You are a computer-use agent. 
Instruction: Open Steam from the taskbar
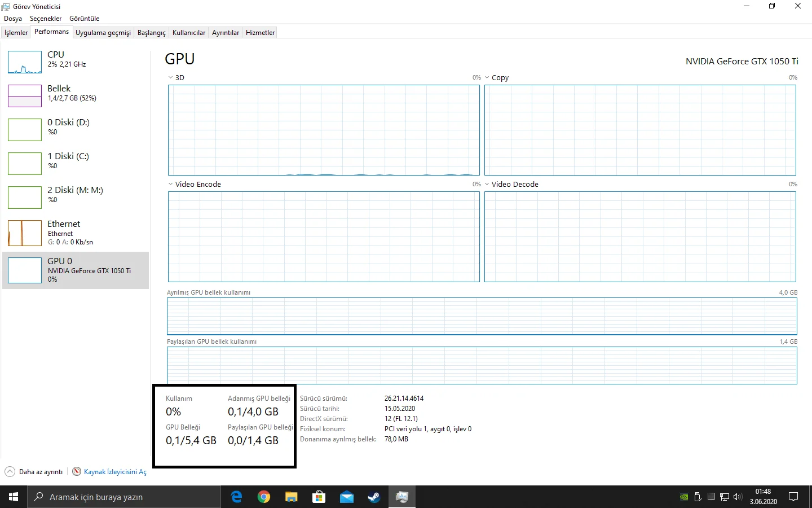pyautogui.click(x=374, y=497)
